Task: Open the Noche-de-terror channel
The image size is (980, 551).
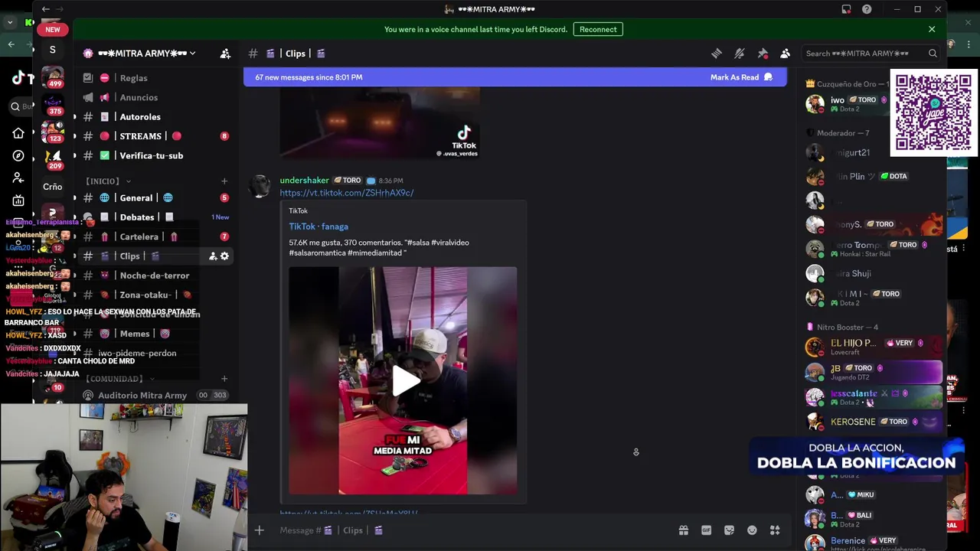Action: [x=157, y=275]
